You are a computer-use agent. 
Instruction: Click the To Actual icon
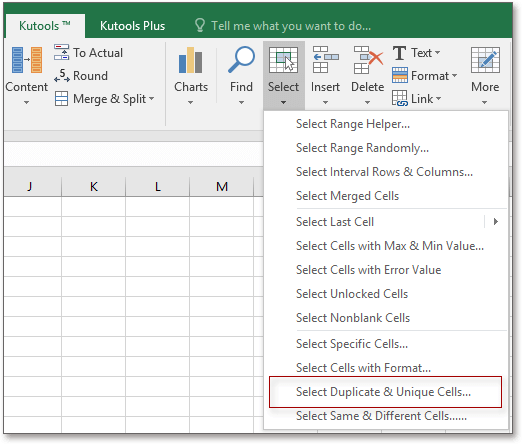tap(61, 52)
